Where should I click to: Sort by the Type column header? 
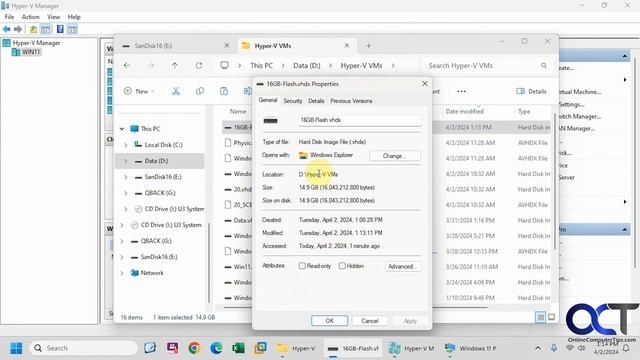pyautogui.click(x=524, y=111)
